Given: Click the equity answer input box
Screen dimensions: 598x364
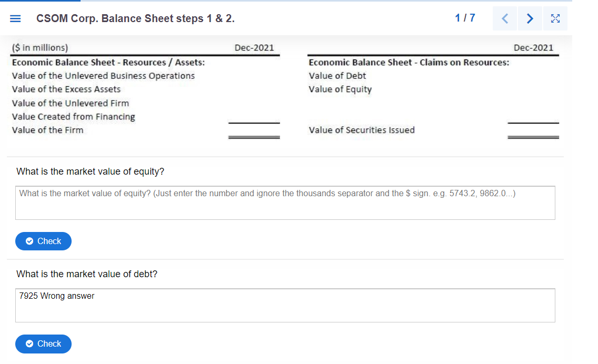Looking at the screenshot, I should coord(286,203).
